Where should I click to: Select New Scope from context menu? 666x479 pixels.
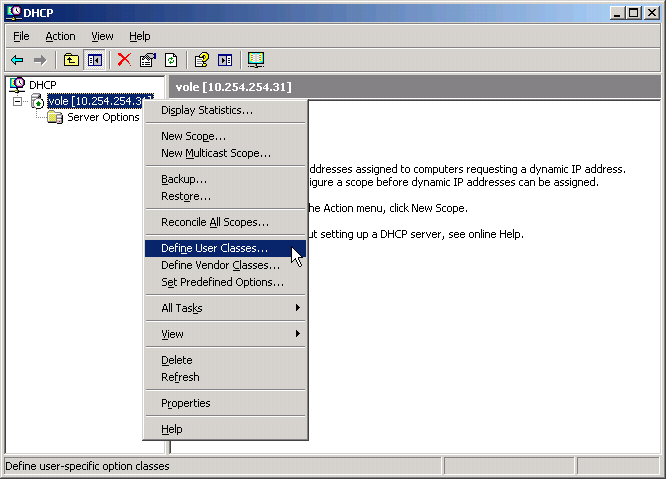point(225,136)
